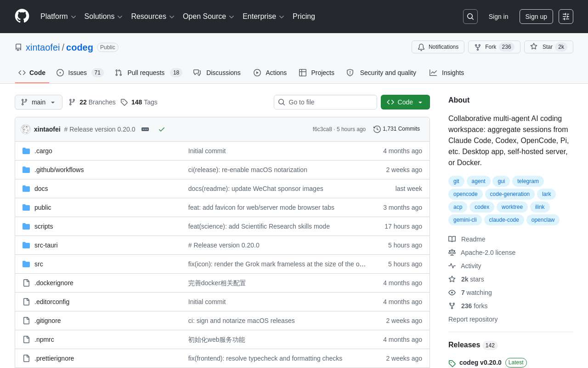Viewport: 588px width, 368px height.
Task: Click the license scale icon
Action: pos(452,253)
